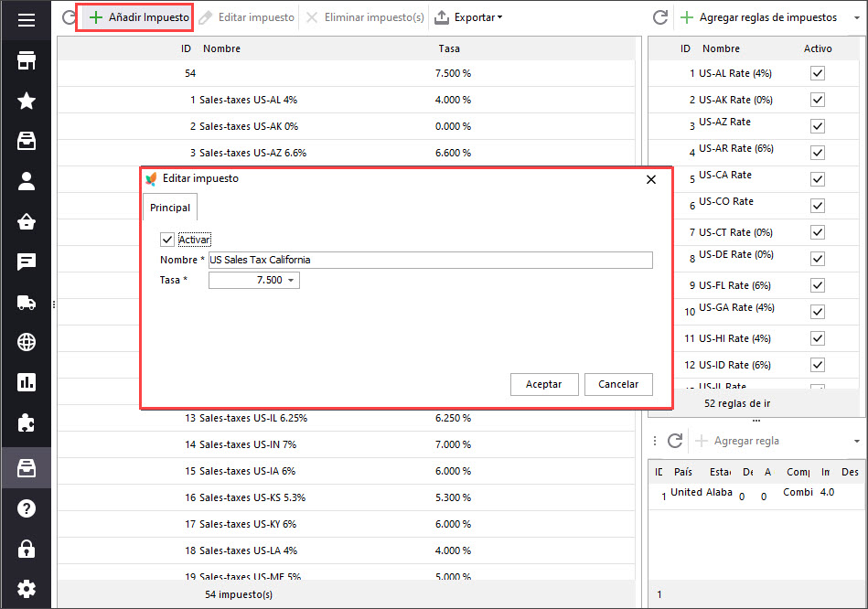
Task: Toggle Activo checkbox for US-CO Rate
Action: pyautogui.click(x=818, y=206)
